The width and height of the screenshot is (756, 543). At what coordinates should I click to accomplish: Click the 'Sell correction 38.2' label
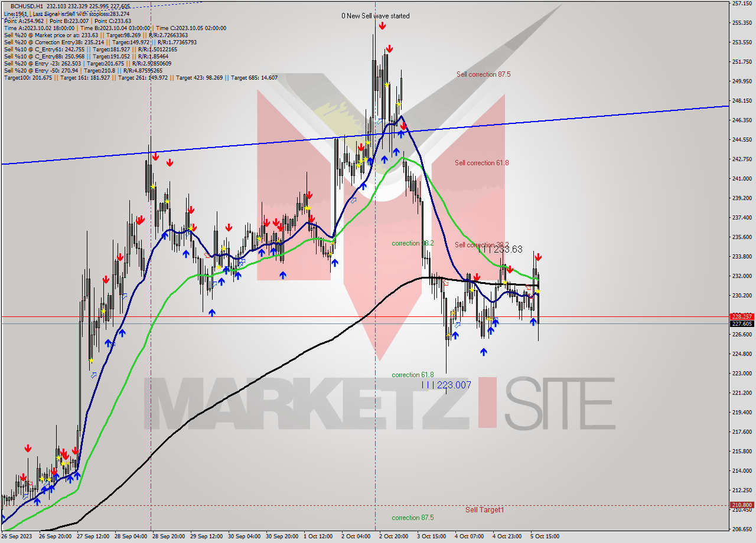(483, 245)
